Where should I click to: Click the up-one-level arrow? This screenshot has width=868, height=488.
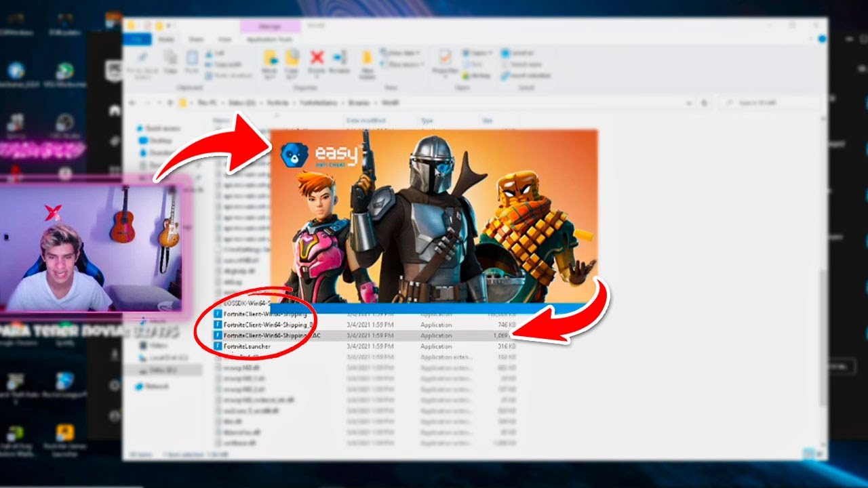[169, 103]
